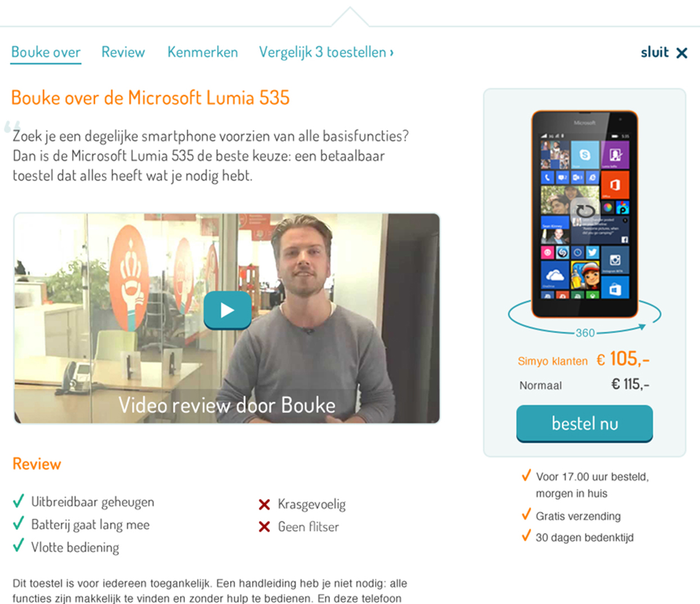Open Vergelijk 3 toestellen comparison link

click(326, 52)
